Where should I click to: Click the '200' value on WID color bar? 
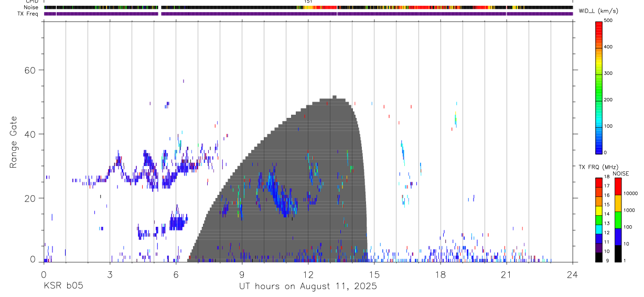pos(608,100)
